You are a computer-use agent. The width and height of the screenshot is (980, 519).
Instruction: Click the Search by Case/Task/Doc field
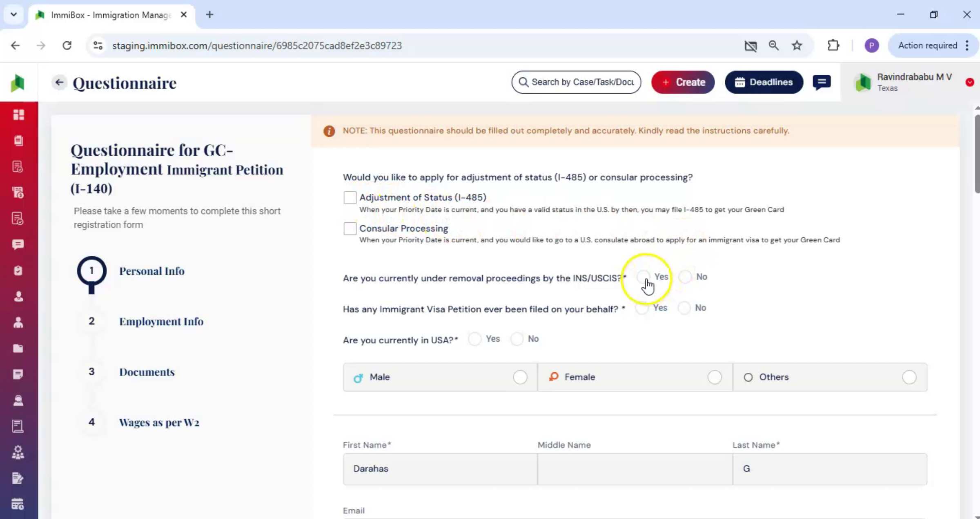pos(576,82)
